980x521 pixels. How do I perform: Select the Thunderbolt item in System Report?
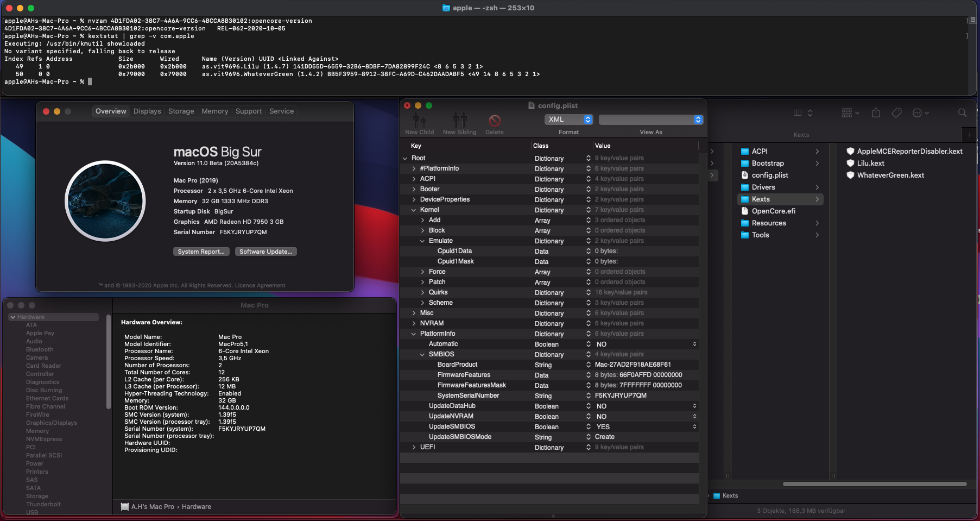pyautogui.click(x=43, y=504)
